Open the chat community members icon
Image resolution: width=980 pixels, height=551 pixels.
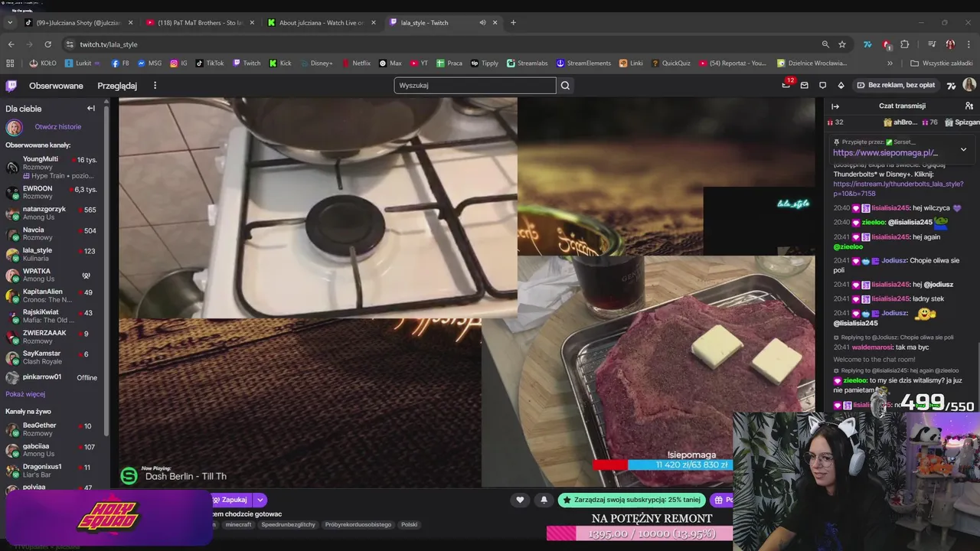point(969,106)
